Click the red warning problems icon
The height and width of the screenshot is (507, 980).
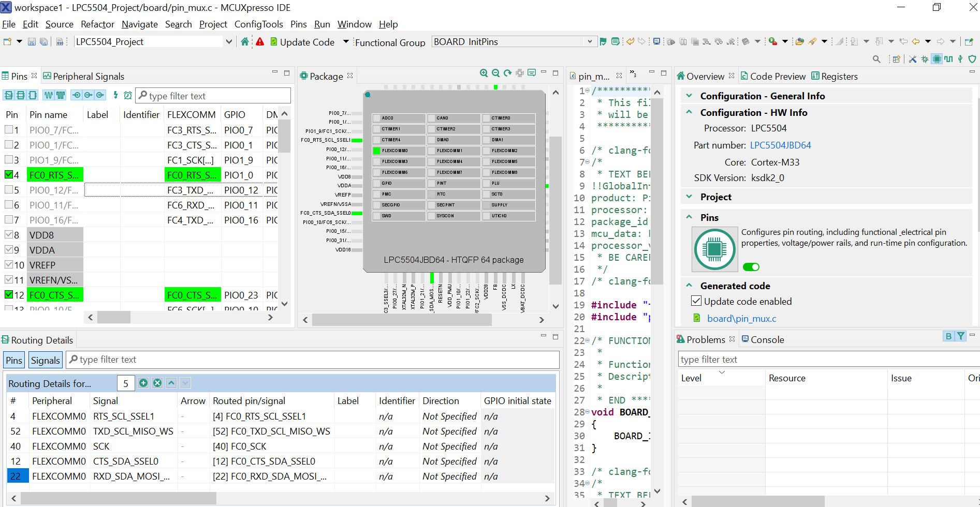pyautogui.click(x=260, y=42)
